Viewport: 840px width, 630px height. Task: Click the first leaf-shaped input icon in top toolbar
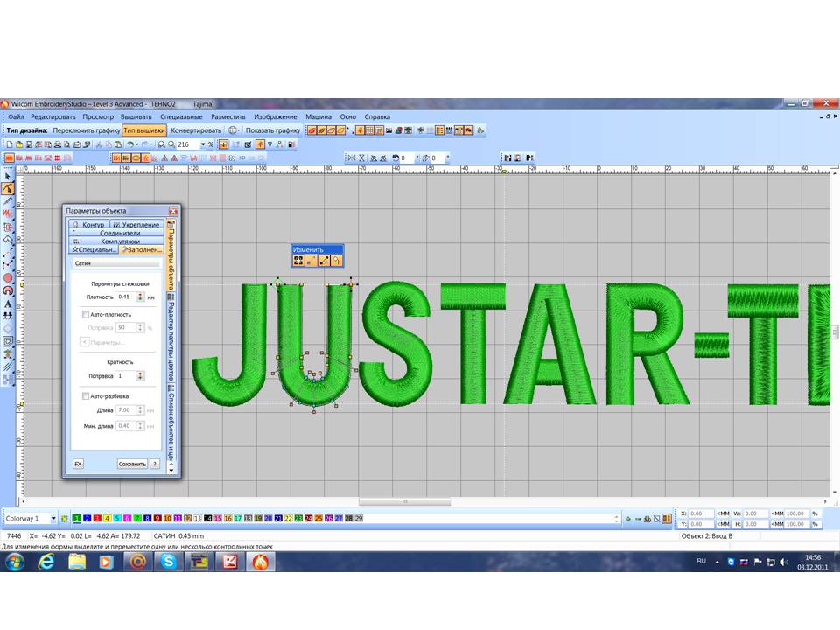pos(311,130)
